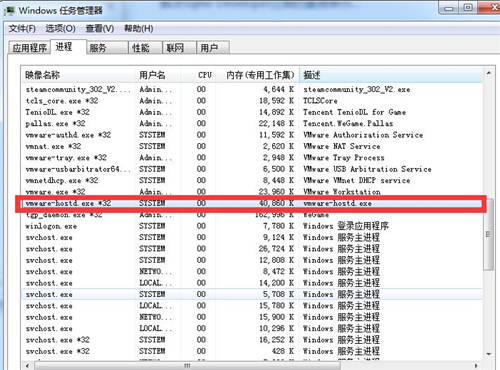Click the Task Manager title bar icon

pos(9,11)
